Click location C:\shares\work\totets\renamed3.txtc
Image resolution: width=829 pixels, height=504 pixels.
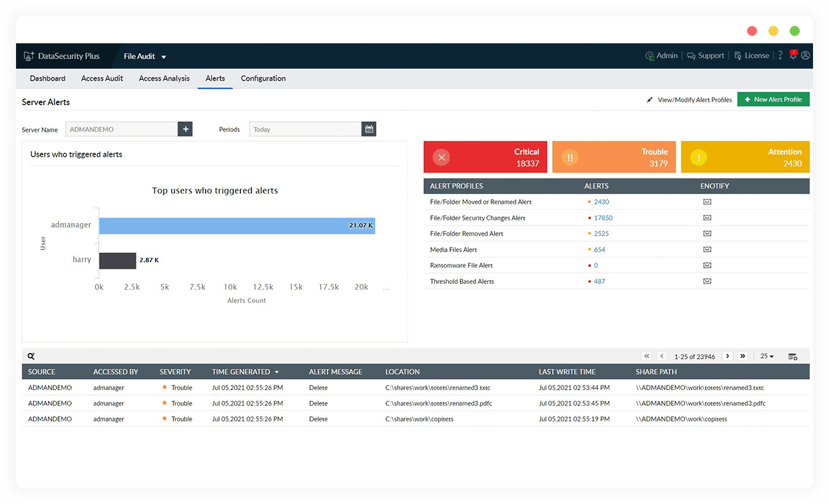click(438, 387)
